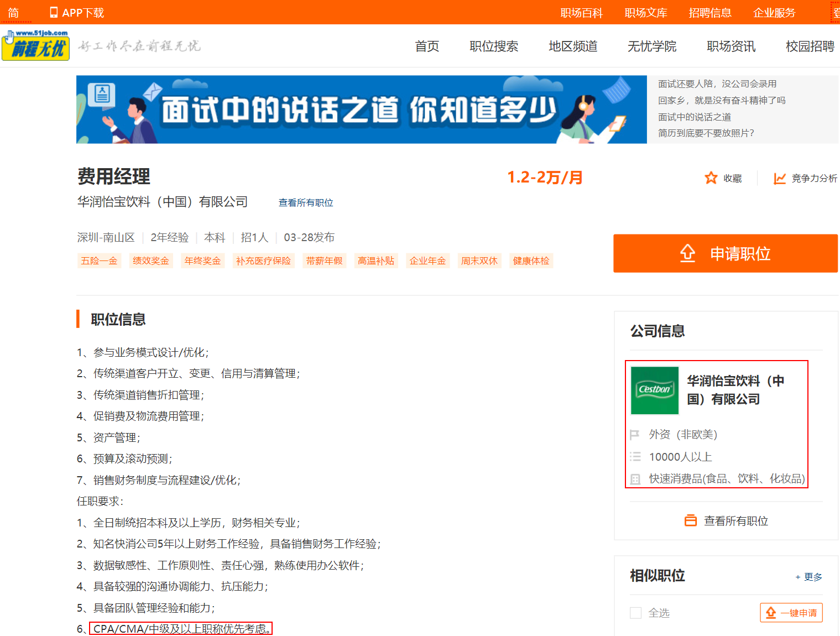
Task: Open the 首页 navigation item
Action: (427, 46)
